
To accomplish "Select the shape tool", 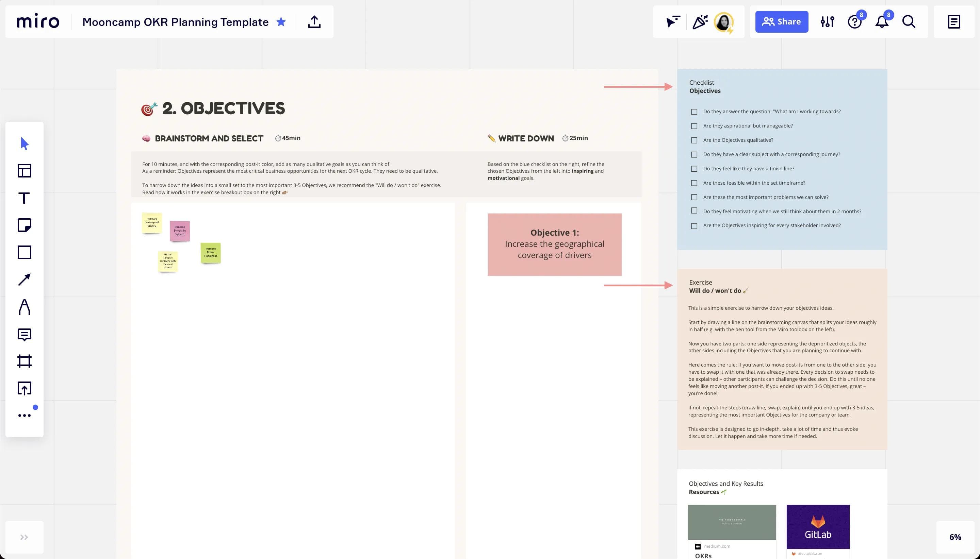I will pyautogui.click(x=24, y=252).
